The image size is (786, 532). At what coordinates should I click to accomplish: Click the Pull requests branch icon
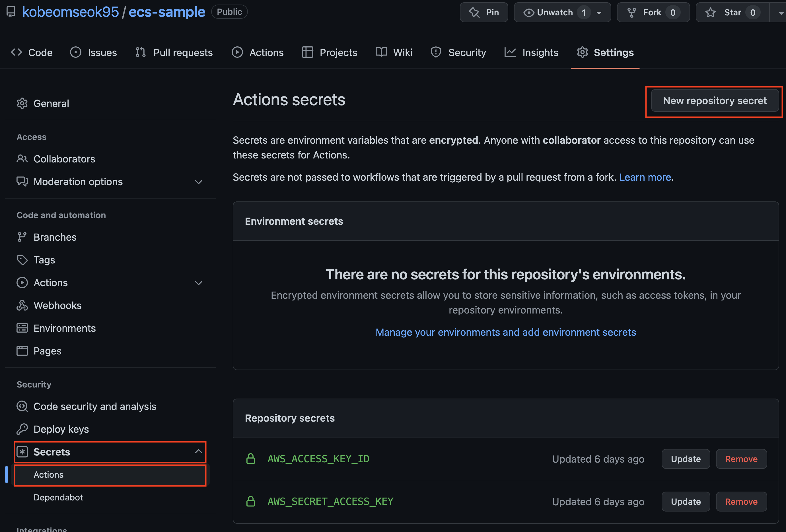coord(141,52)
